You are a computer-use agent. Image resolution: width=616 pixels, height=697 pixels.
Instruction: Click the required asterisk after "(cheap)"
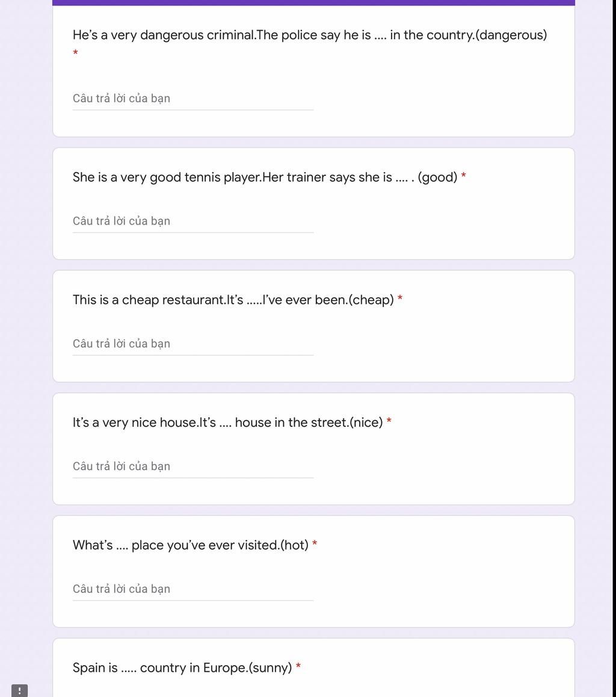[x=399, y=299]
